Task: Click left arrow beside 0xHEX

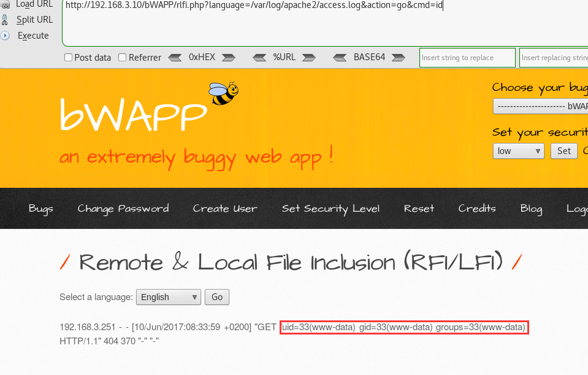Action: [x=175, y=58]
